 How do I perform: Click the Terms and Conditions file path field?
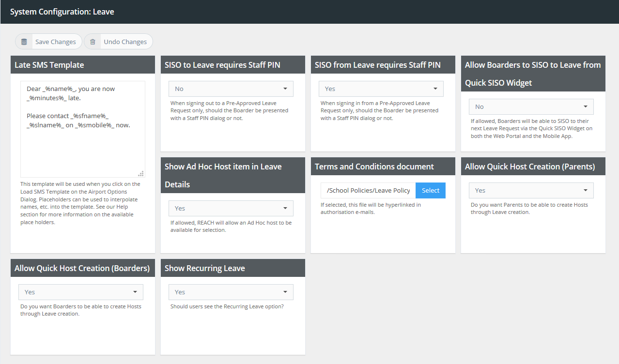[368, 190]
